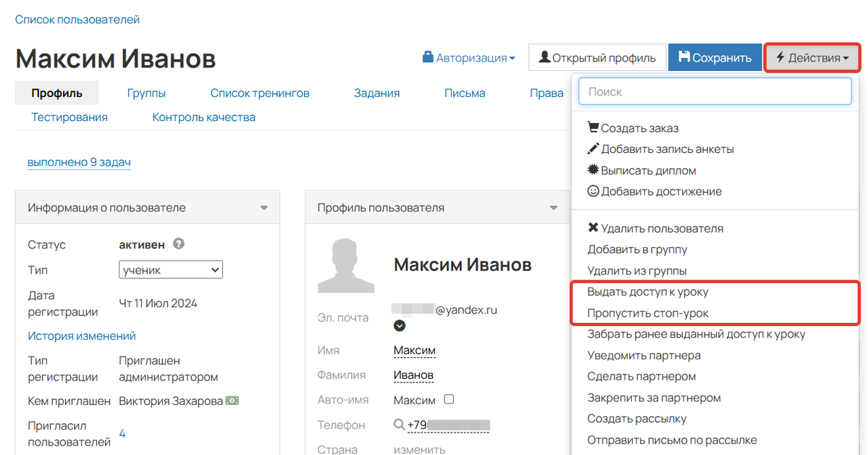
Task: Click the Поиск search field in the menu
Action: click(715, 91)
